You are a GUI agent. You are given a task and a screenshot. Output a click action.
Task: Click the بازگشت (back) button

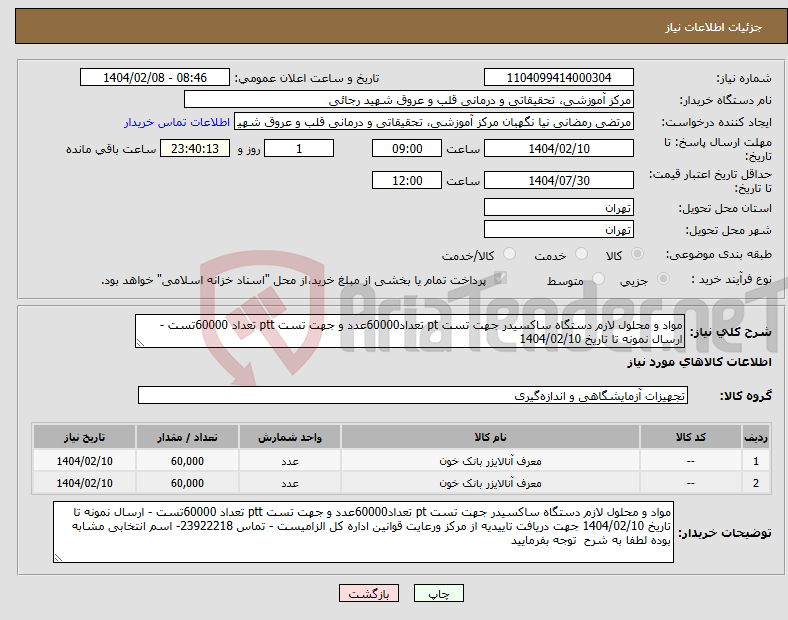369,593
